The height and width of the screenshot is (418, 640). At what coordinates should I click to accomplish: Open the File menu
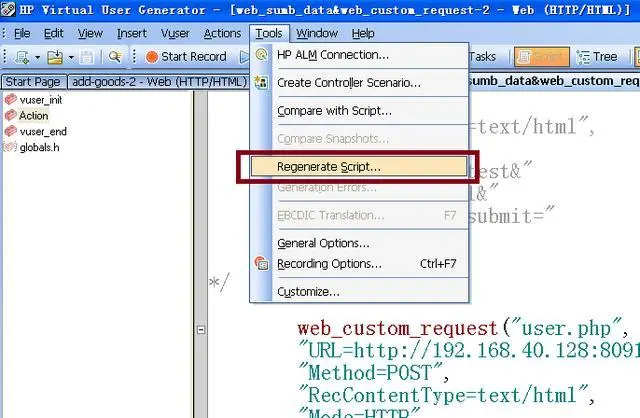click(22, 33)
